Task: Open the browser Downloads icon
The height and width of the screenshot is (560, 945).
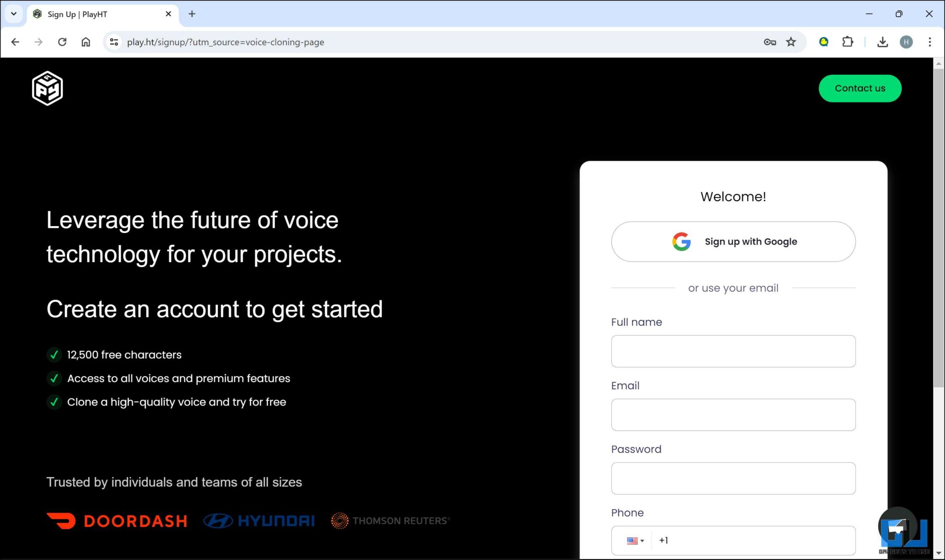Action: (x=883, y=42)
